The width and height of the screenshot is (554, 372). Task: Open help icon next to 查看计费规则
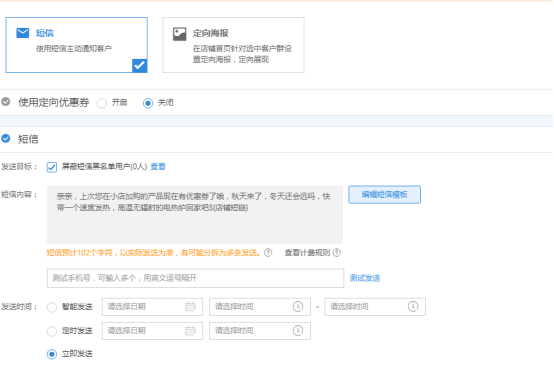tap(337, 253)
